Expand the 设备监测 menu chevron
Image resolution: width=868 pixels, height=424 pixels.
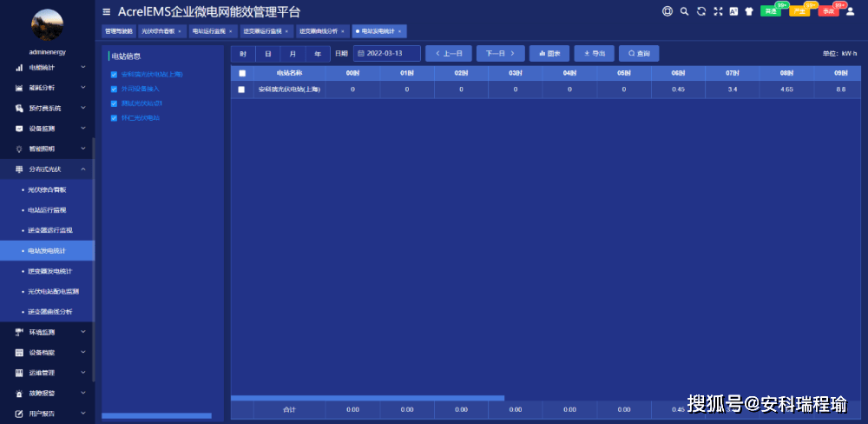pyautogui.click(x=83, y=129)
